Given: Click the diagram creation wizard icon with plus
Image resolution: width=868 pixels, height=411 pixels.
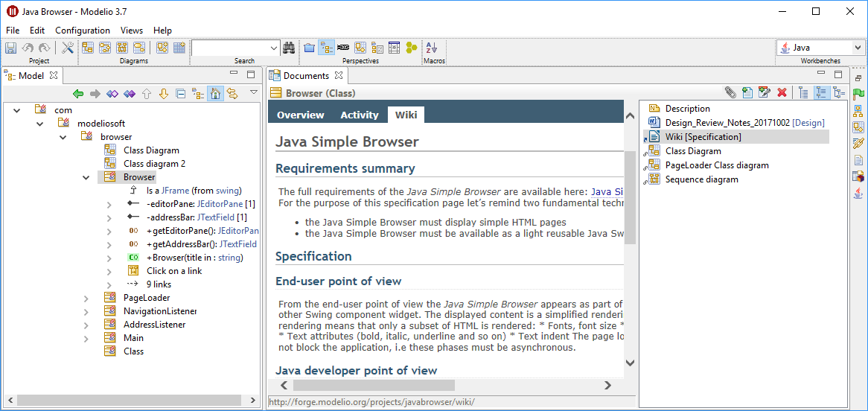Looking at the screenshot, I should pyautogui.click(x=162, y=48).
